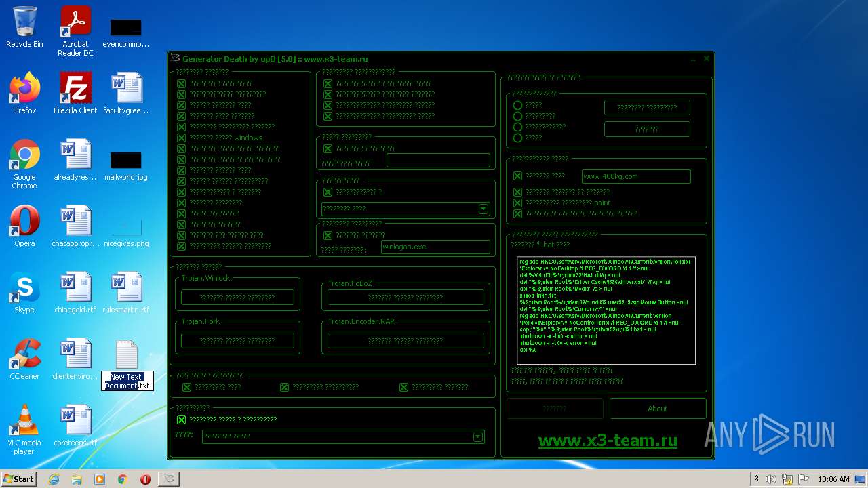Open the www.x3-team.ru link
The height and width of the screenshot is (488, 868).
(x=608, y=441)
